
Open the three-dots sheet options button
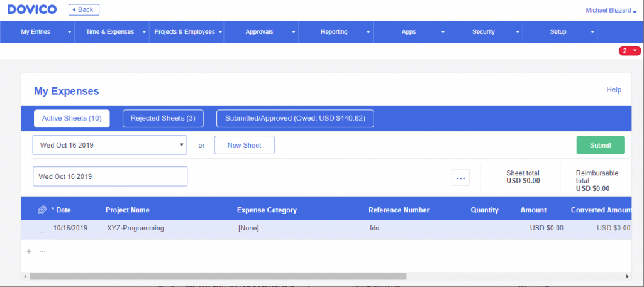click(461, 178)
